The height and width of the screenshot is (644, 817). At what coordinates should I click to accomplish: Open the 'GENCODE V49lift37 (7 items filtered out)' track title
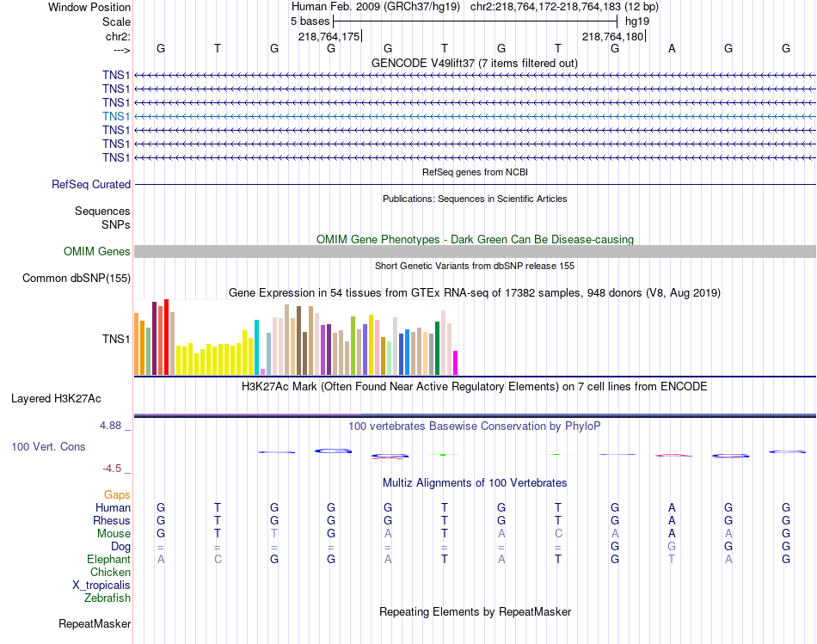pyautogui.click(x=475, y=63)
